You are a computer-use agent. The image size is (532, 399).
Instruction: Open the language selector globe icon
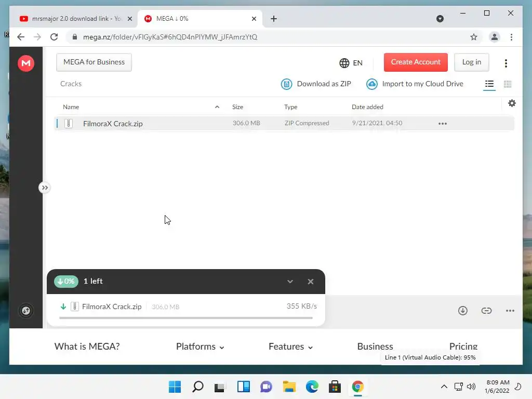coord(344,63)
